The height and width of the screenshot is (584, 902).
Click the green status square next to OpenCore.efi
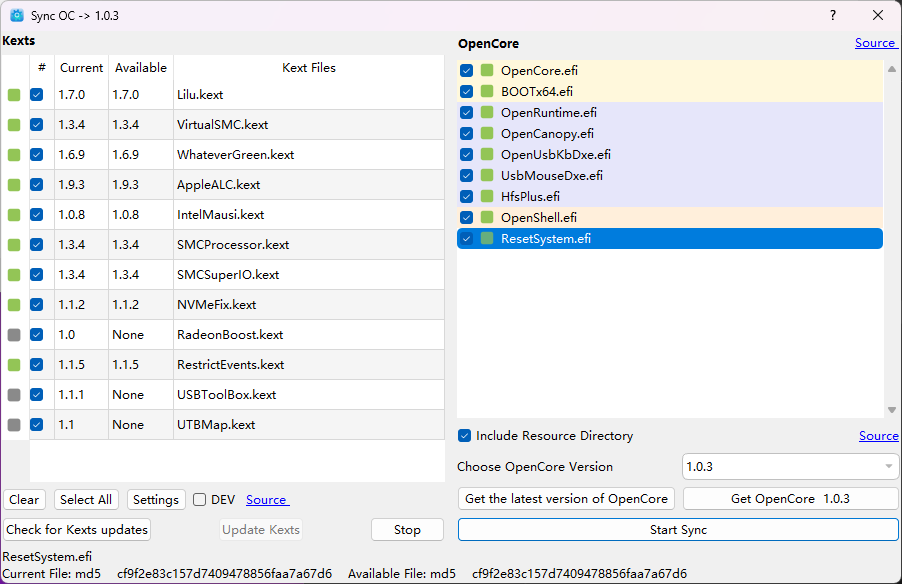pos(487,71)
